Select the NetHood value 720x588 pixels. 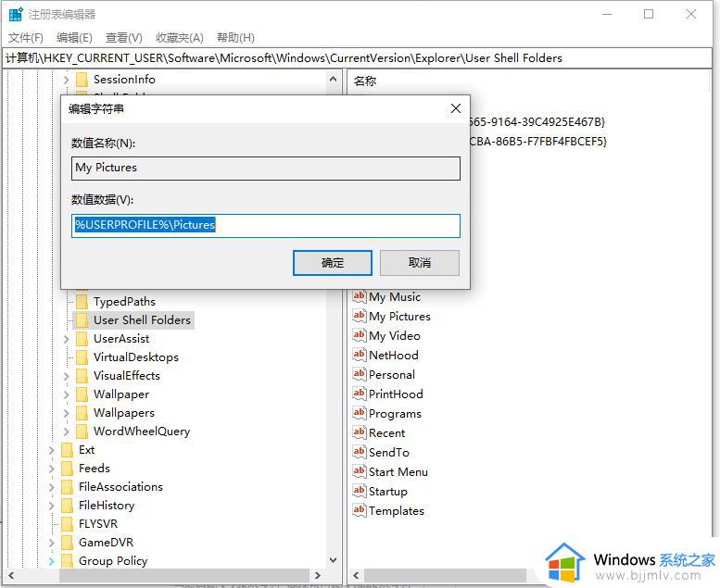click(394, 356)
